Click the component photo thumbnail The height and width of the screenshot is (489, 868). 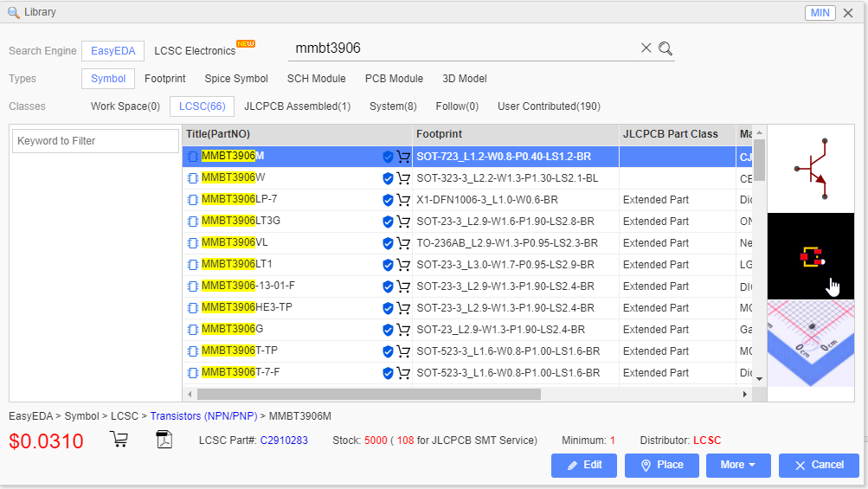pos(811,344)
